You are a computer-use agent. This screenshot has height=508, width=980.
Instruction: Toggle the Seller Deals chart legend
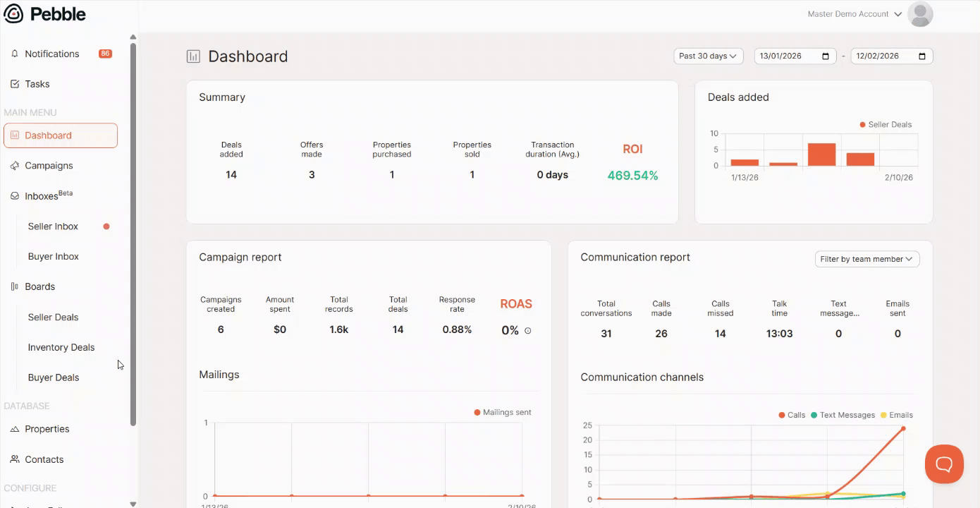pos(886,124)
